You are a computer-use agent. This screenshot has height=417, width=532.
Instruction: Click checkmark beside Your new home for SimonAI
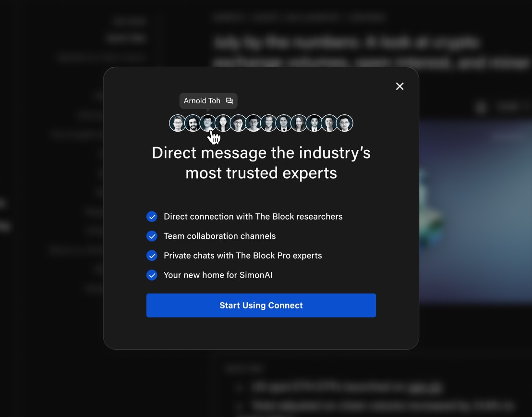click(152, 275)
